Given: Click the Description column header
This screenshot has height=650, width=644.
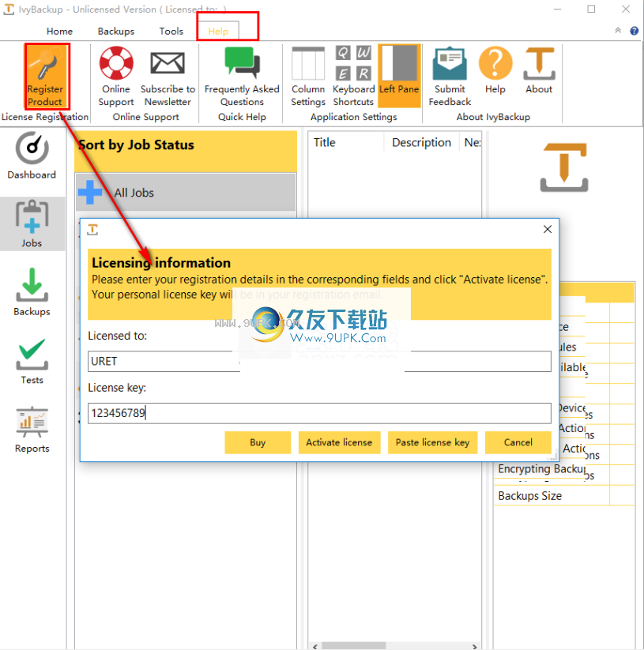Looking at the screenshot, I should click(421, 143).
